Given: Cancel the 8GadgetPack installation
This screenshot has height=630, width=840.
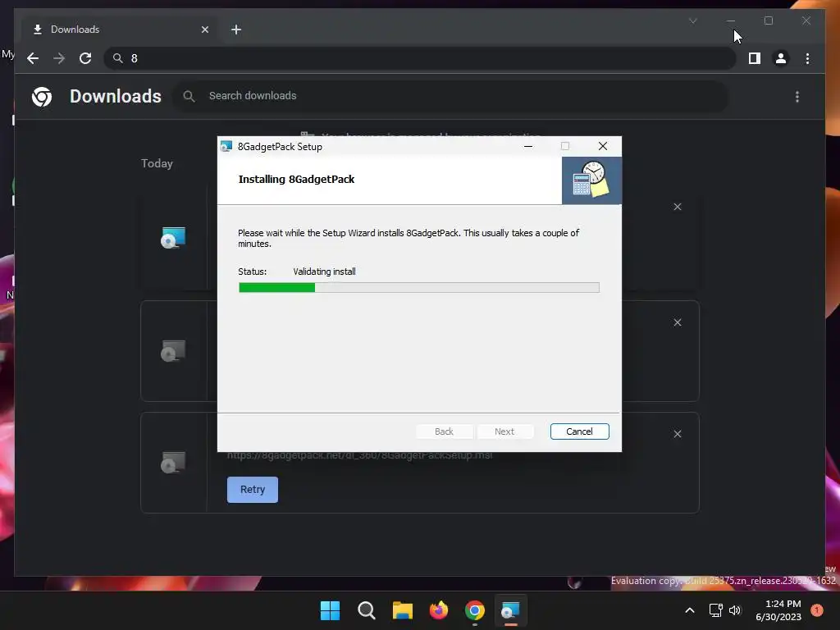Looking at the screenshot, I should [579, 431].
